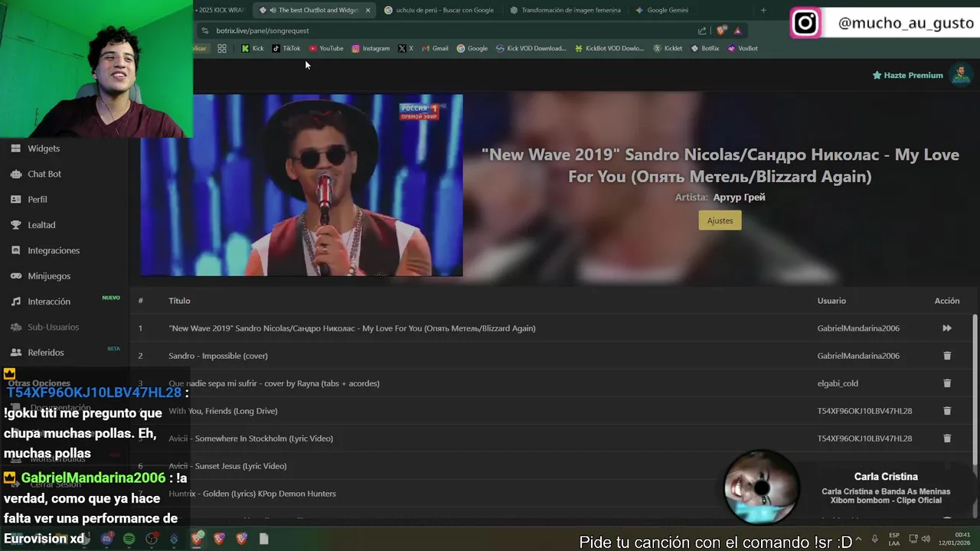Open the Gmail bookmark
Viewport: 980px width, 551px height.
tap(435, 48)
